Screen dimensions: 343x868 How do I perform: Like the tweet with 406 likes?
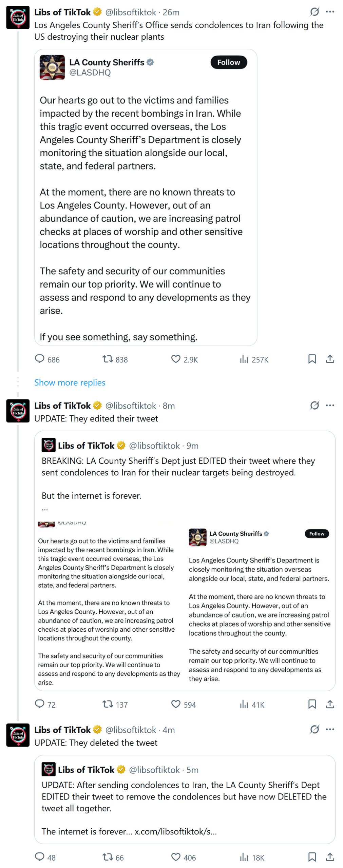[x=175, y=857]
